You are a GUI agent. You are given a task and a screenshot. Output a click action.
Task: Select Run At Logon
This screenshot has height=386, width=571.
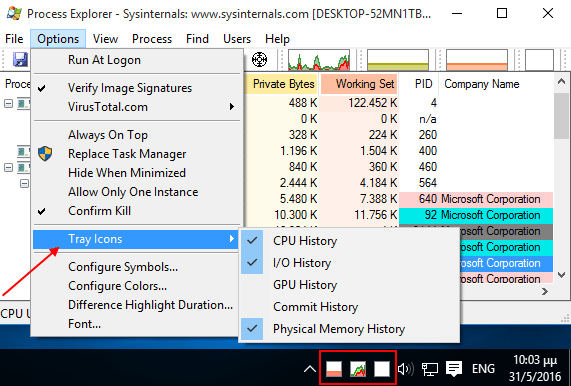(x=137, y=60)
